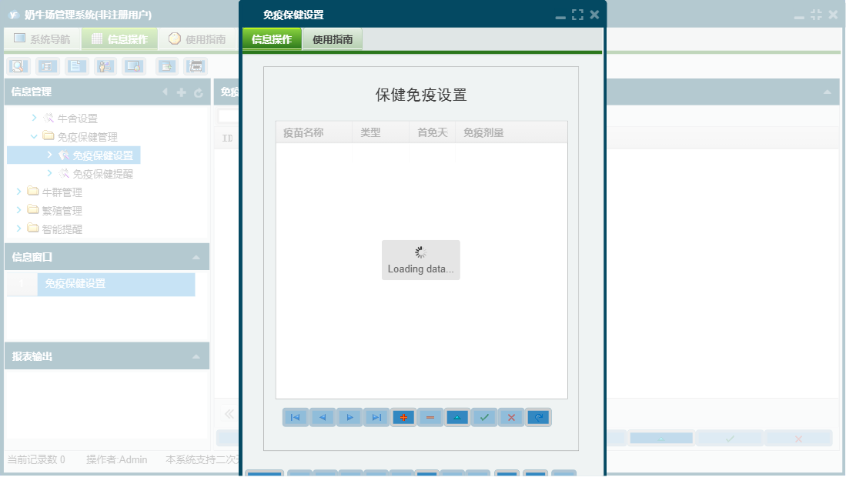
Task: Click the next-record arrow button
Action: [x=349, y=417]
